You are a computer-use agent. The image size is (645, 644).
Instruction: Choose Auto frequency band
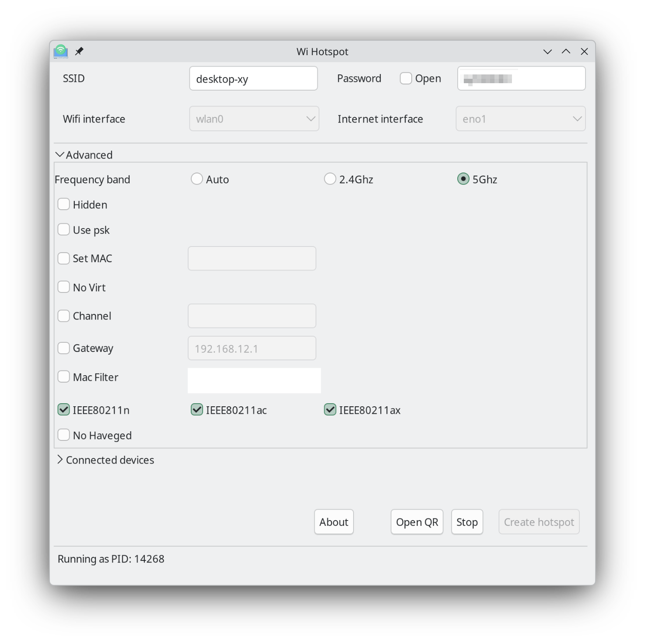click(x=197, y=179)
